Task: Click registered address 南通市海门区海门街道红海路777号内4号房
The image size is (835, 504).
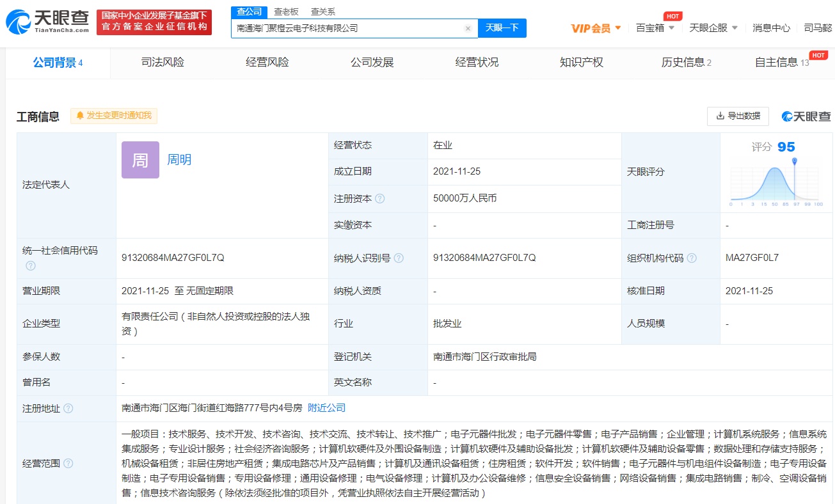Action: pos(211,408)
